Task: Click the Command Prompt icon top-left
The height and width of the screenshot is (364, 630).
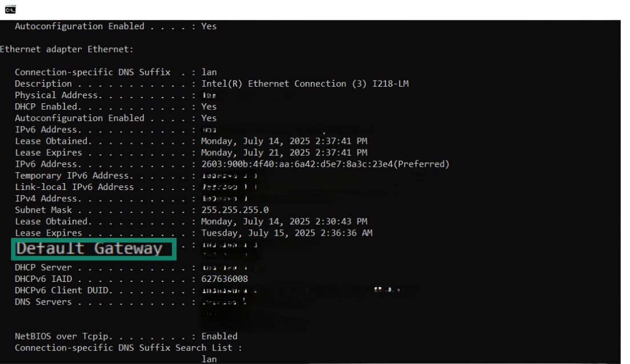Action: pos(10,9)
